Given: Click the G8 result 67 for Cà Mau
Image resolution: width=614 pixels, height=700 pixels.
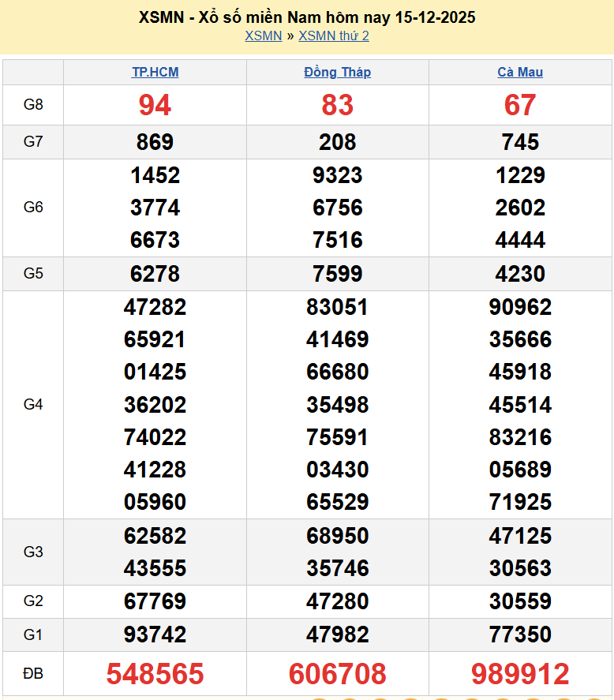Looking at the screenshot, I should pos(520,105).
